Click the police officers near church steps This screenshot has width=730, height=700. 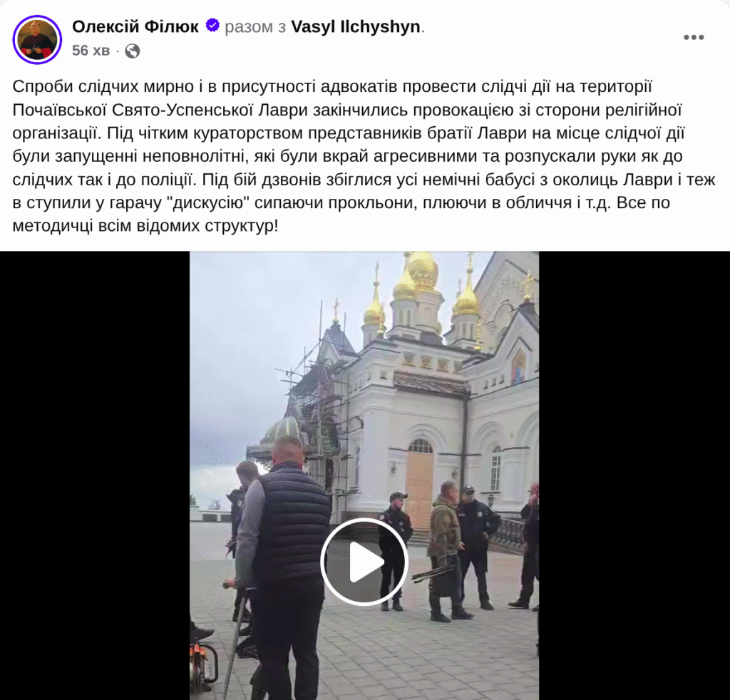pos(438,549)
